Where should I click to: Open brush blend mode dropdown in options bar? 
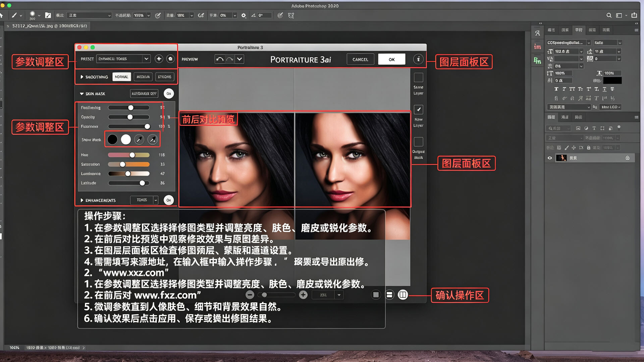click(x=89, y=15)
